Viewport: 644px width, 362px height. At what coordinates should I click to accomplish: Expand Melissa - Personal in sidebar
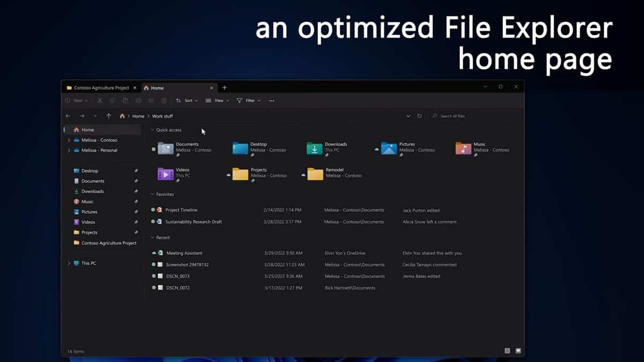click(x=69, y=150)
